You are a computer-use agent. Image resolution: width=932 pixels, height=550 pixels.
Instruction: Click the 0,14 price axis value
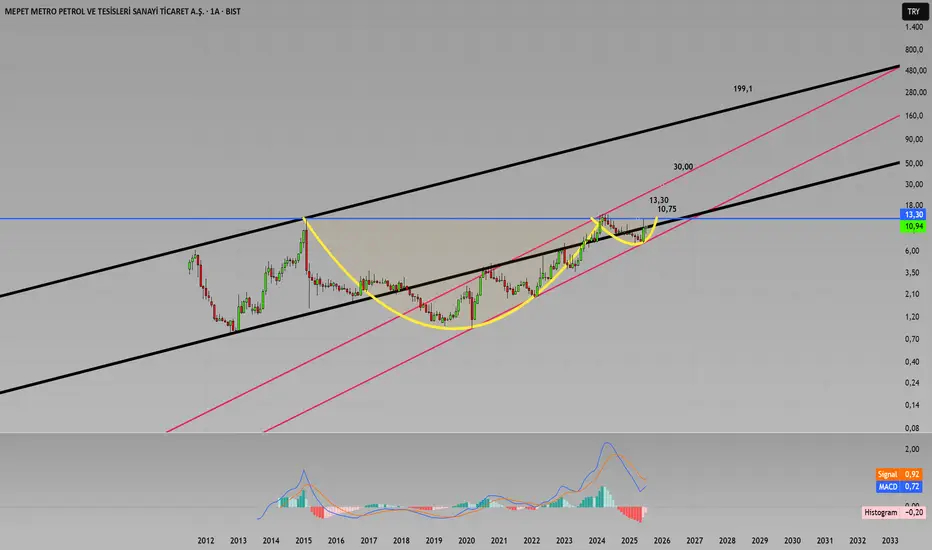(x=912, y=406)
